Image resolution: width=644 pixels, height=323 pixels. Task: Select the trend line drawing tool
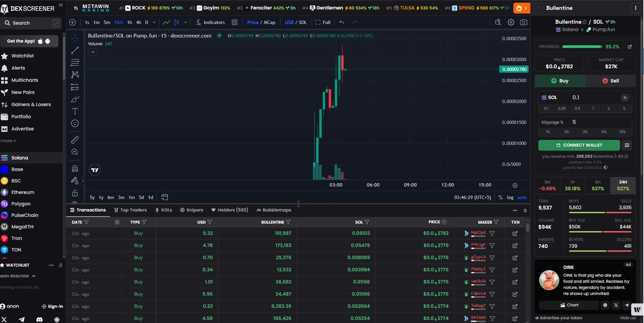[x=75, y=49]
